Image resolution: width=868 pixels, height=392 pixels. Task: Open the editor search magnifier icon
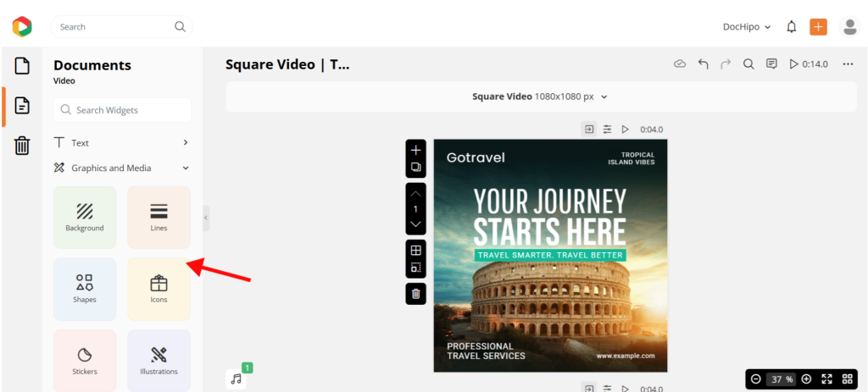coord(748,64)
